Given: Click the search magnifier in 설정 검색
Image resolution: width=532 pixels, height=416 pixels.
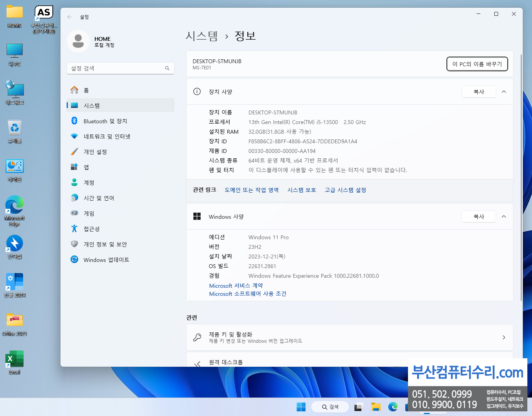Looking at the screenshot, I should tap(167, 68).
